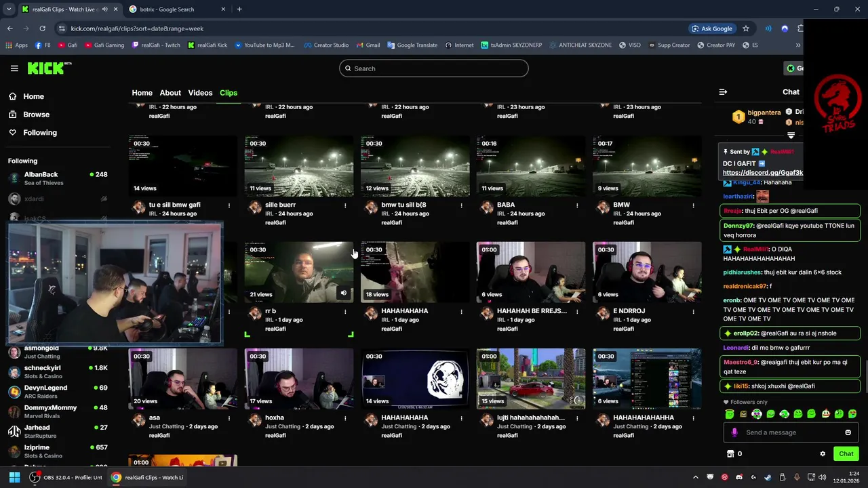Open the Creator Studio bookmark
The width and height of the screenshot is (868, 488).
tap(325, 45)
